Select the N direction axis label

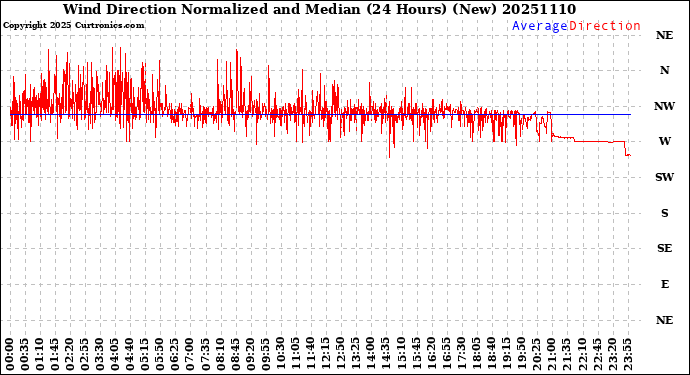(x=664, y=70)
